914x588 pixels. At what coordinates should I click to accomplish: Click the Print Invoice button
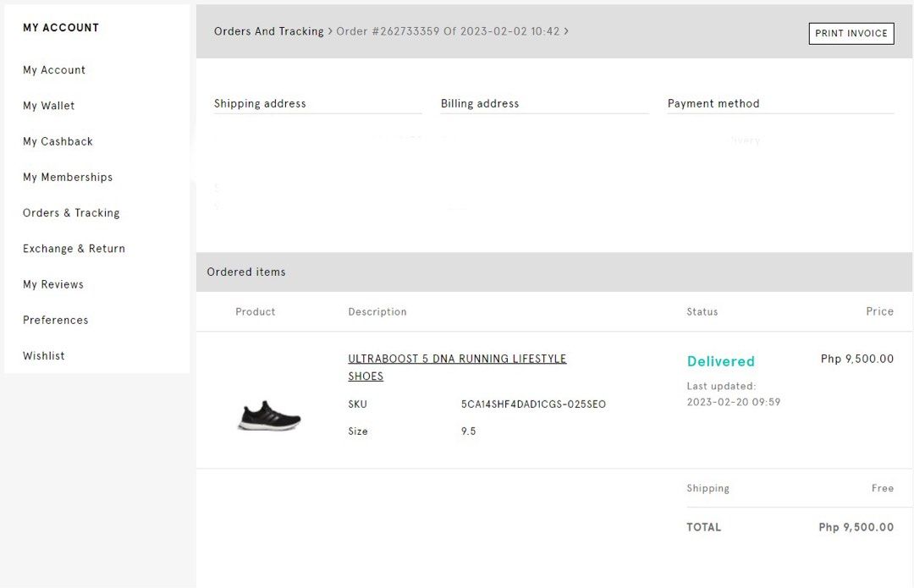[851, 33]
